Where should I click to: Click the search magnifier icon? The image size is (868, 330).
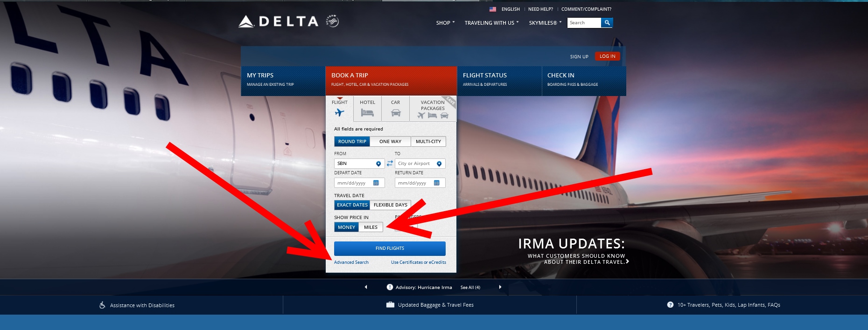(607, 23)
